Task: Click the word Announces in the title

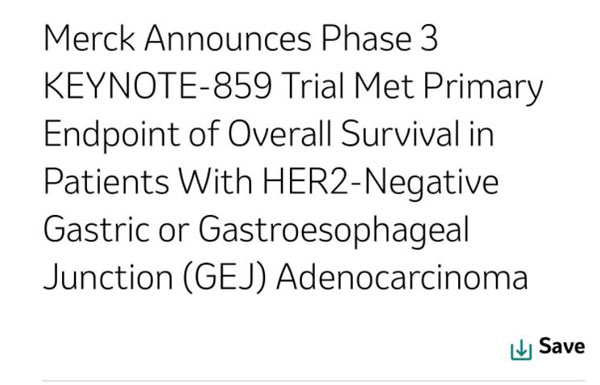Action: [x=228, y=38]
